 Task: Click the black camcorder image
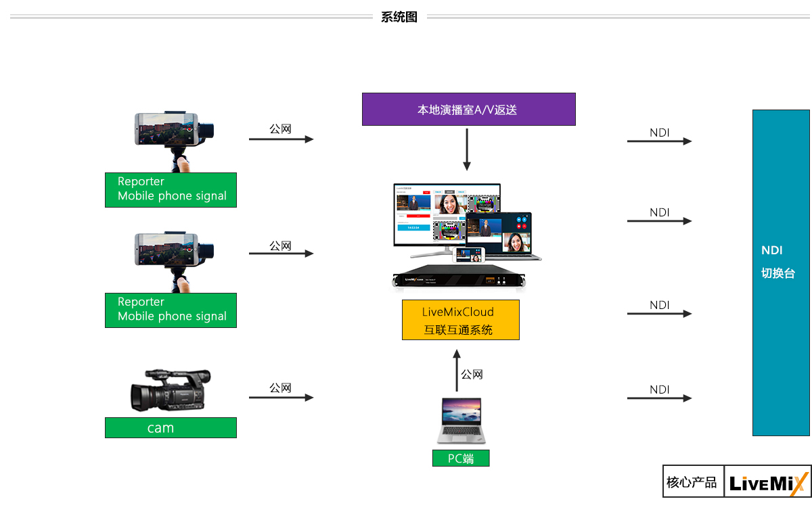coord(171,390)
